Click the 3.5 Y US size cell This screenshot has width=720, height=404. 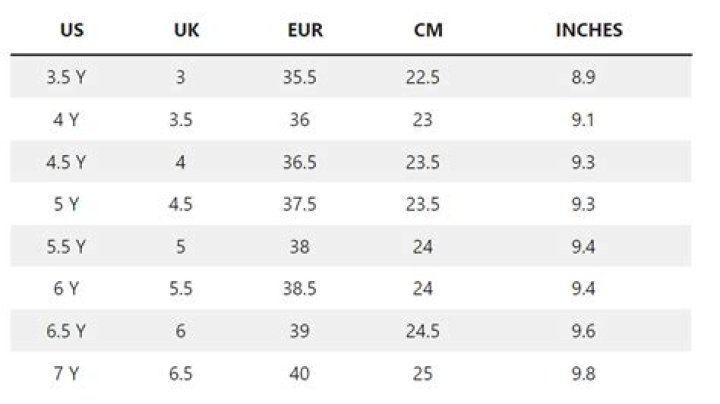(x=66, y=77)
